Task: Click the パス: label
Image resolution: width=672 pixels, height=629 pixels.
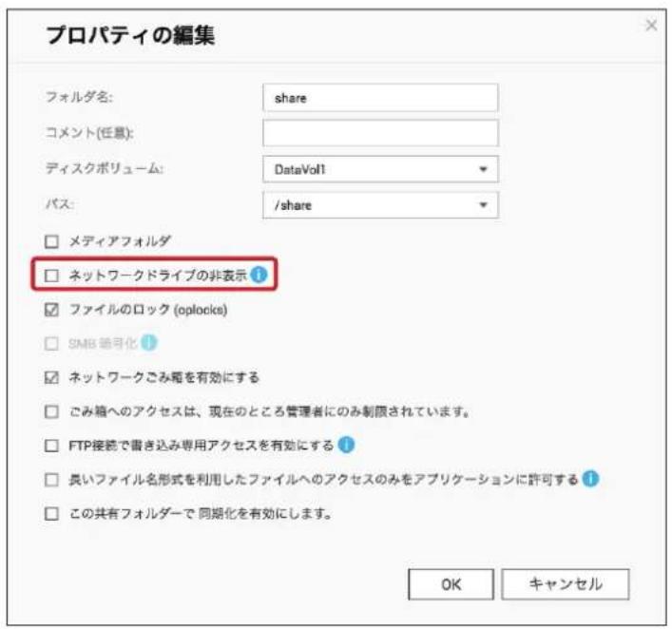Action: click(x=60, y=203)
